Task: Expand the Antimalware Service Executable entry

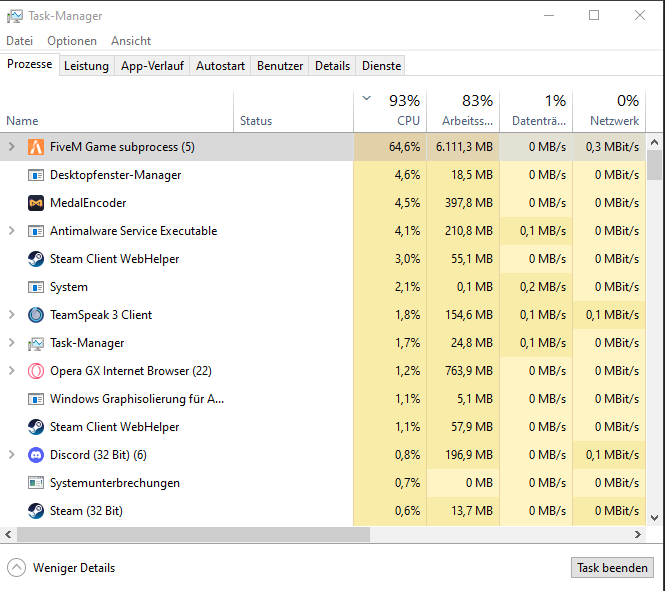Action: (11, 231)
